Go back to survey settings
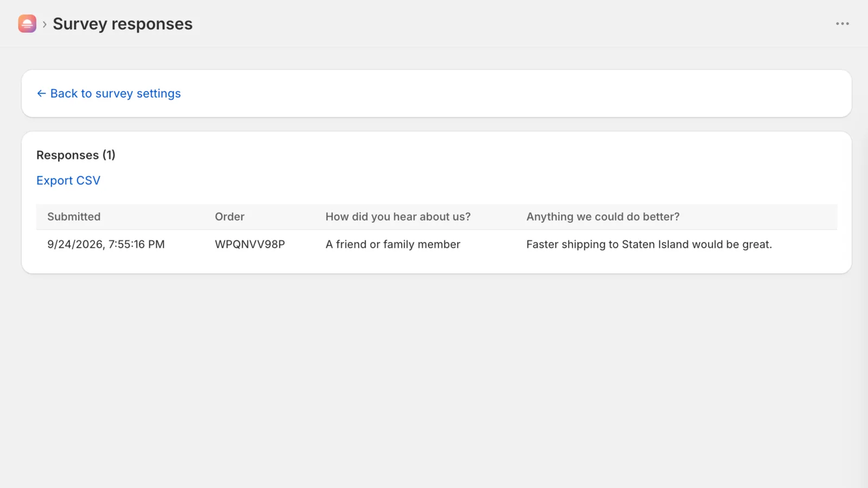Screen dimensions: 868x488 click(108, 93)
